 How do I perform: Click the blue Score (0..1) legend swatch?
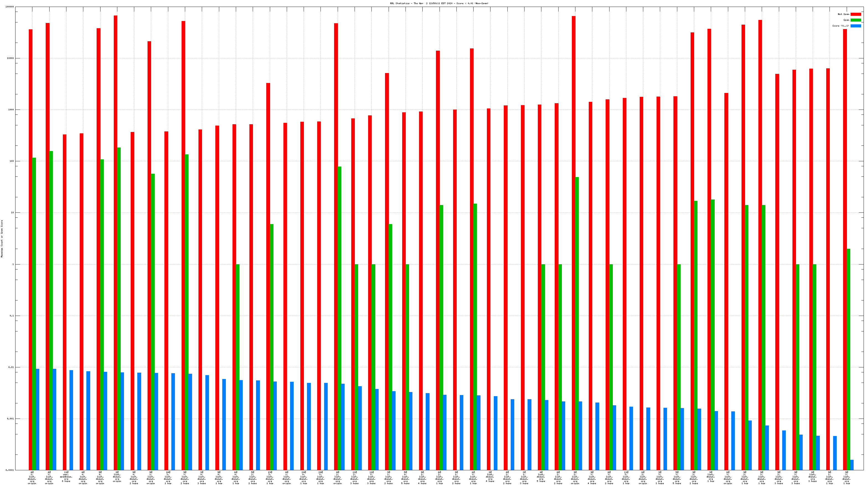pos(856,26)
